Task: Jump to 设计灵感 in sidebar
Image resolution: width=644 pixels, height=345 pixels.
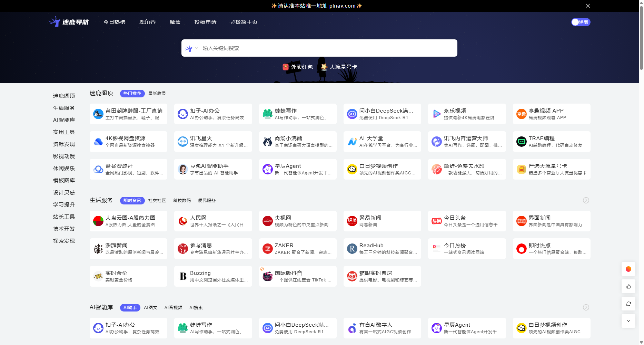Action: tap(64, 193)
